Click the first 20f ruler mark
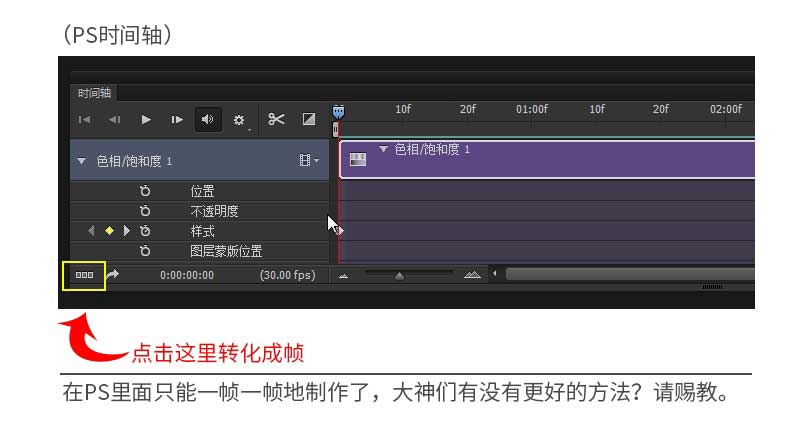 [467, 109]
